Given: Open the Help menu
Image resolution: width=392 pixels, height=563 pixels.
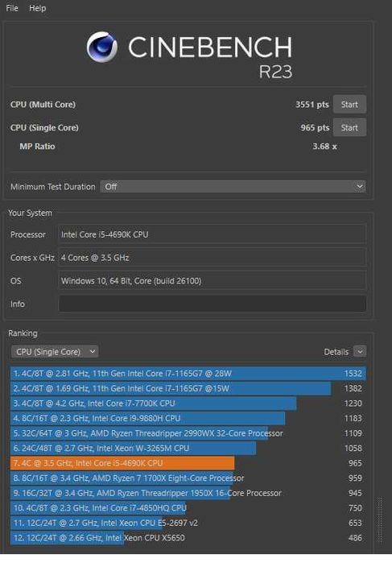Looking at the screenshot, I should tap(37, 8).
